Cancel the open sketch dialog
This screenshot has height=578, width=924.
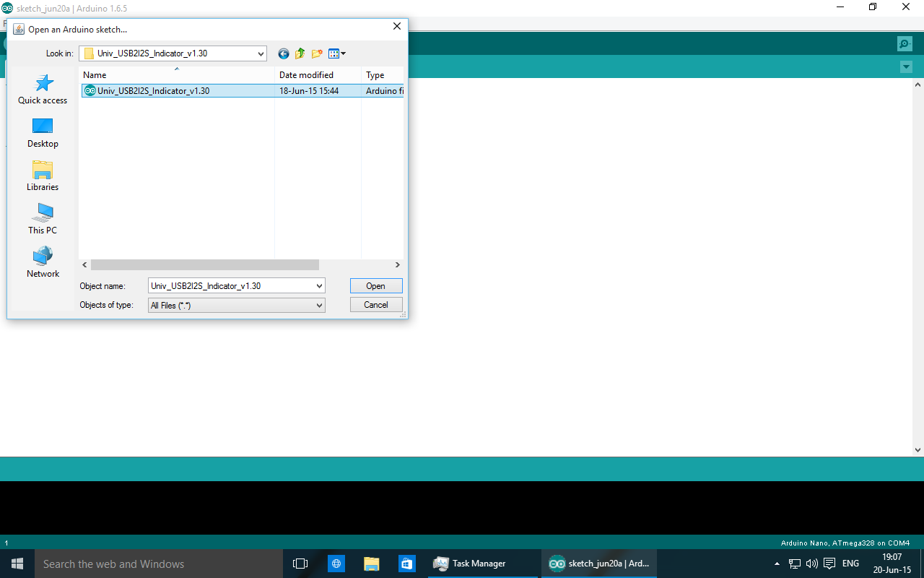click(376, 305)
